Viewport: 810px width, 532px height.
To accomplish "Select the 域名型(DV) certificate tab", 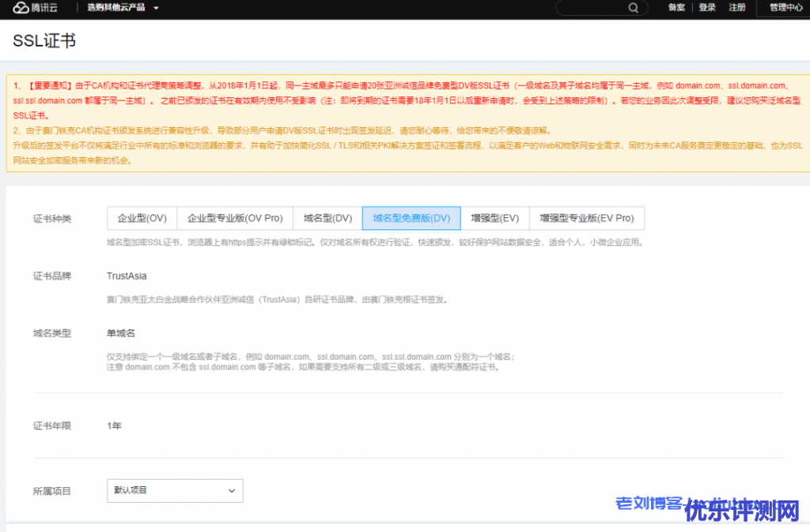I will click(327, 218).
